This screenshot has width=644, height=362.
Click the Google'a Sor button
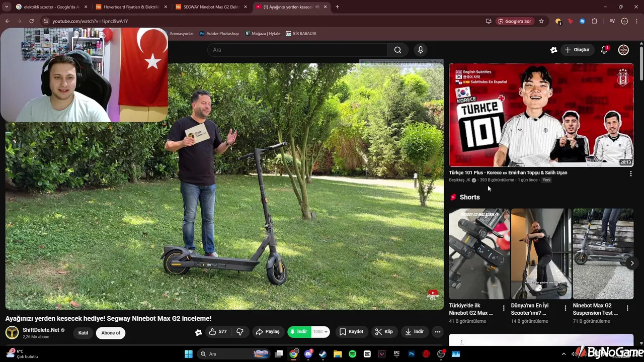[514, 21]
